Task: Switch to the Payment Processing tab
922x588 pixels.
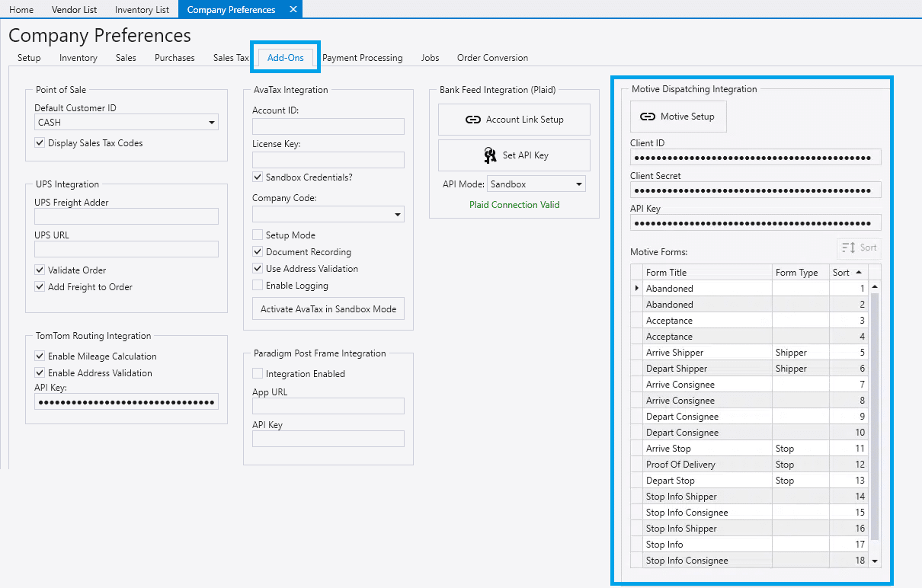Action: coord(362,58)
